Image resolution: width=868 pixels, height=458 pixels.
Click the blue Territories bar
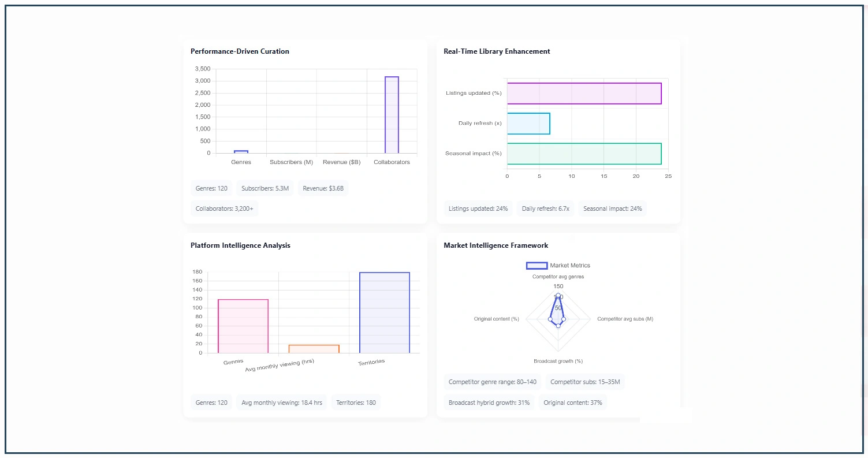coord(384,312)
